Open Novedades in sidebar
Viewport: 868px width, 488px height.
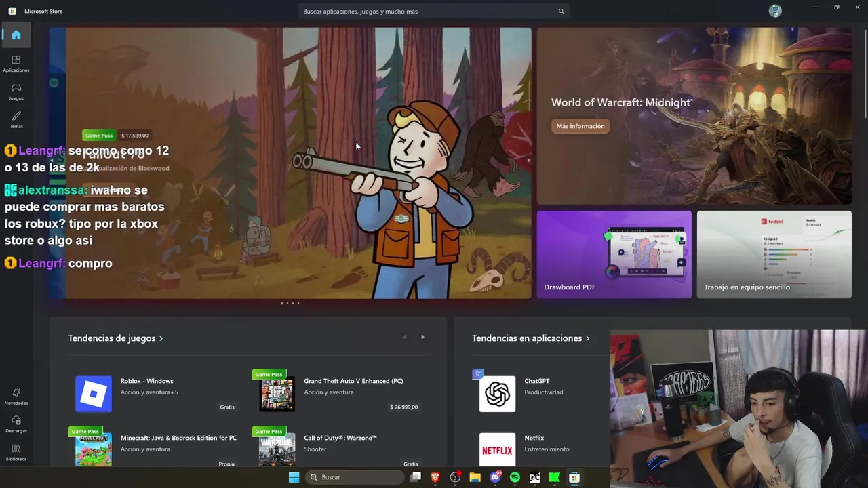[16, 396]
